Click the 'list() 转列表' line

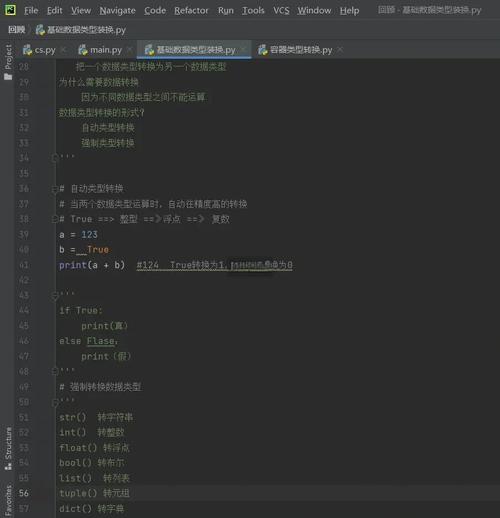pos(94,478)
